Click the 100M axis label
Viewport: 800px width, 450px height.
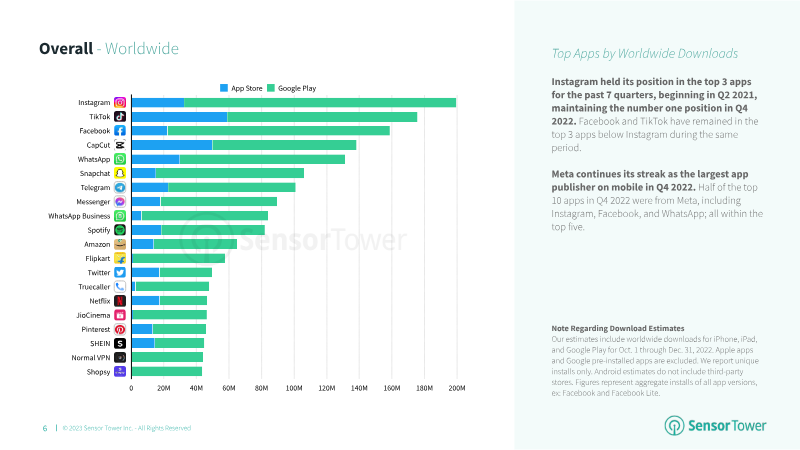294,388
